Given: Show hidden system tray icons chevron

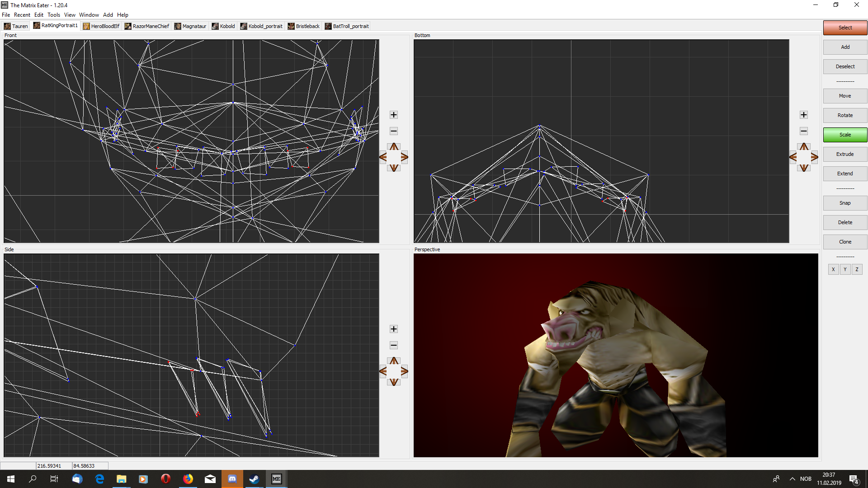Looking at the screenshot, I should click(x=792, y=479).
